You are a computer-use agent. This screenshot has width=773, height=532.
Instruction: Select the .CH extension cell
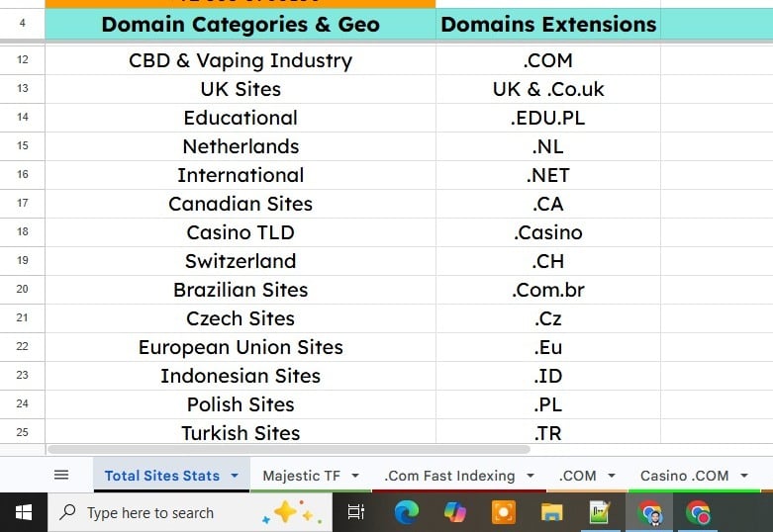[548, 261]
